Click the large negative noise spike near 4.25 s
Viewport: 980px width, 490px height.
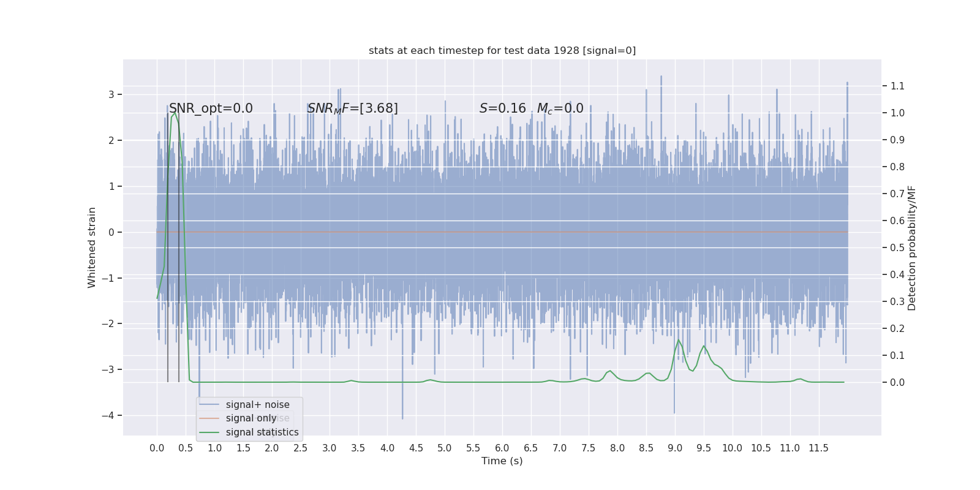tap(402, 392)
